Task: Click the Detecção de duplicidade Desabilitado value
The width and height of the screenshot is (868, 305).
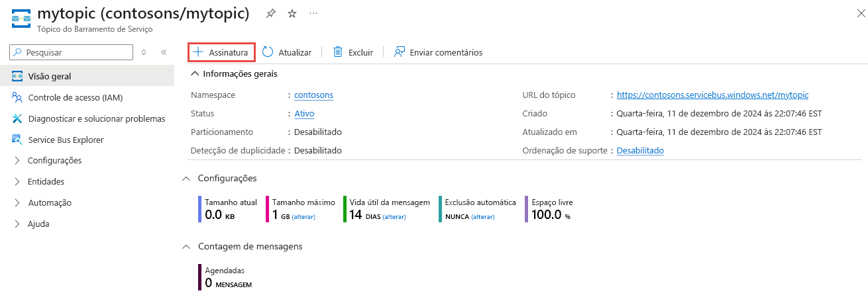Action: [x=318, y=150]
